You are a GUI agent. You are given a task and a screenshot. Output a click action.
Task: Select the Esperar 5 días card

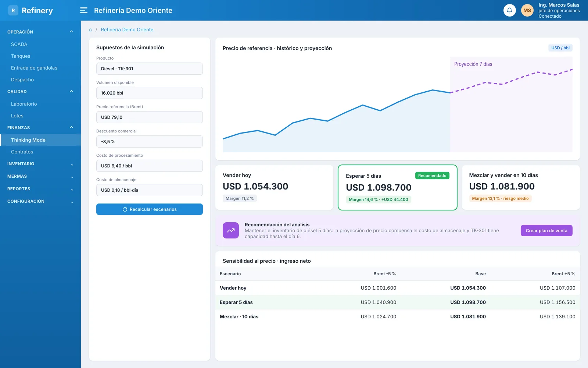pyautogui.click(x=398, y=188)
